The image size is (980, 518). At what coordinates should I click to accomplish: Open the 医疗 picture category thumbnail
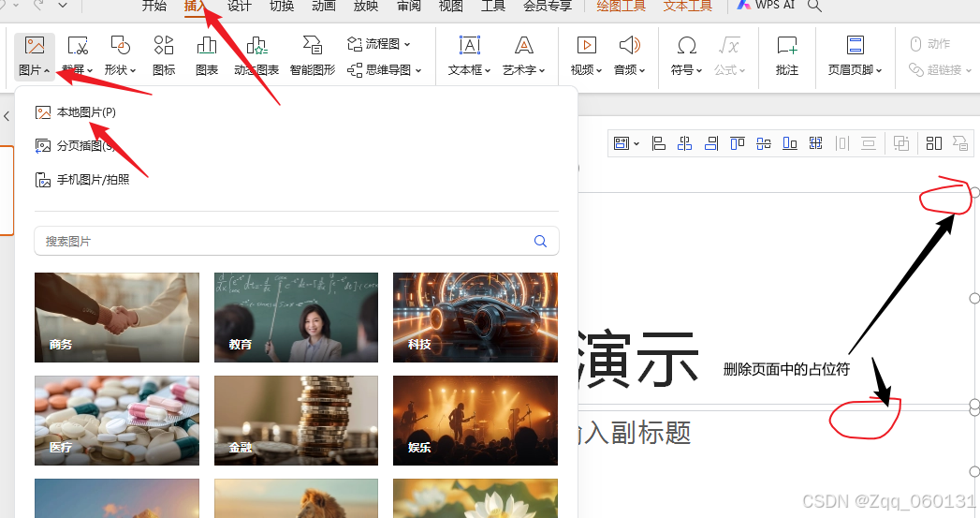click(x=117, y=421)
